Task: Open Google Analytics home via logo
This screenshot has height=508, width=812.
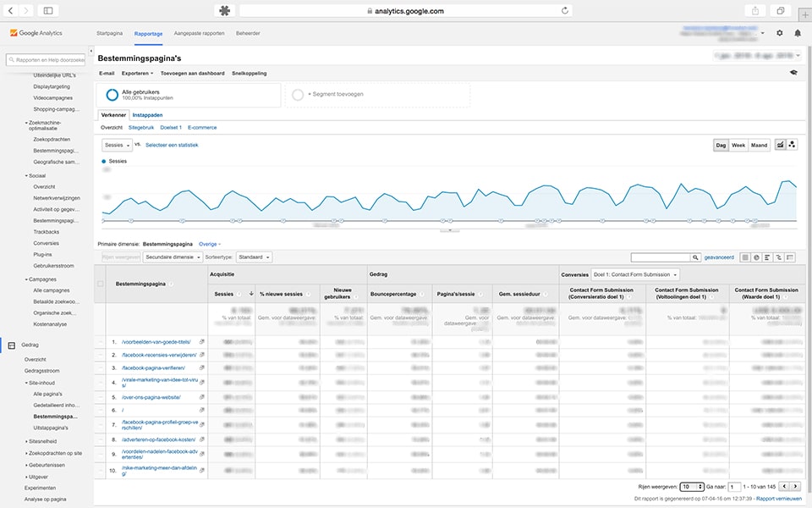Action: [36, 33]
